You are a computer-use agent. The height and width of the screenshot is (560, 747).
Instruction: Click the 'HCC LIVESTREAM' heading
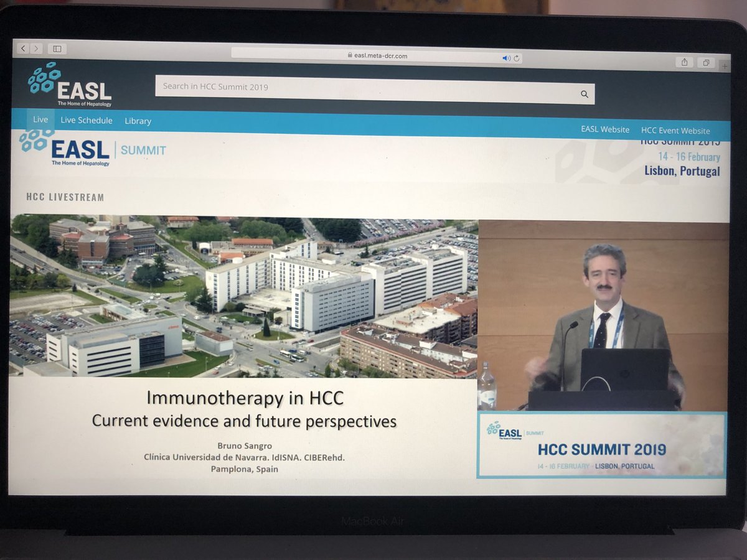click(65, 197)
